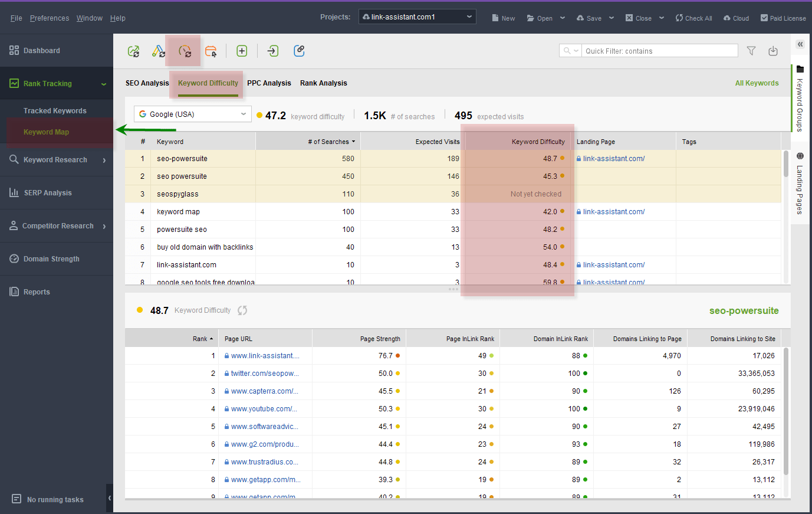Collapse right panel with double-chevron icon
Screen dimensions: 812x514
click(x=800, y=44)
